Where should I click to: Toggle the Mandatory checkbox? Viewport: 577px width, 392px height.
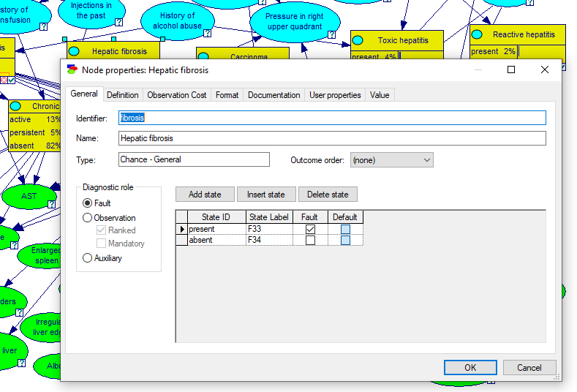tap(121, 244)
